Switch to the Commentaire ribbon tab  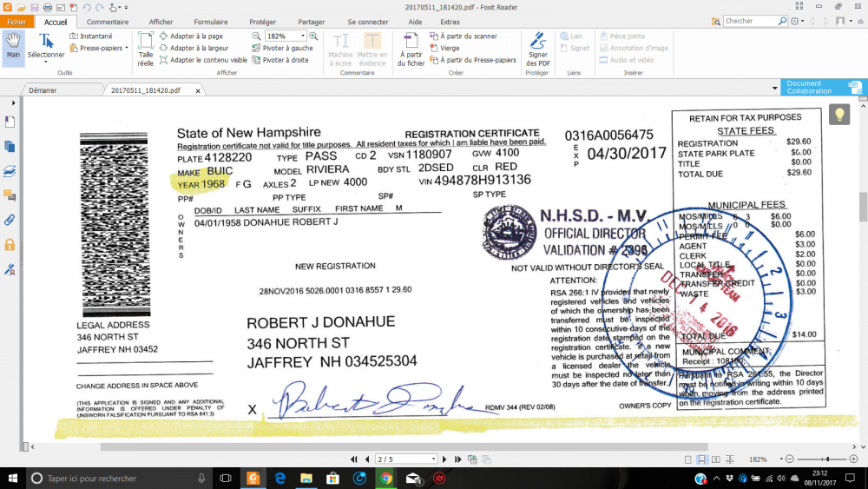[x=108, y=23]
